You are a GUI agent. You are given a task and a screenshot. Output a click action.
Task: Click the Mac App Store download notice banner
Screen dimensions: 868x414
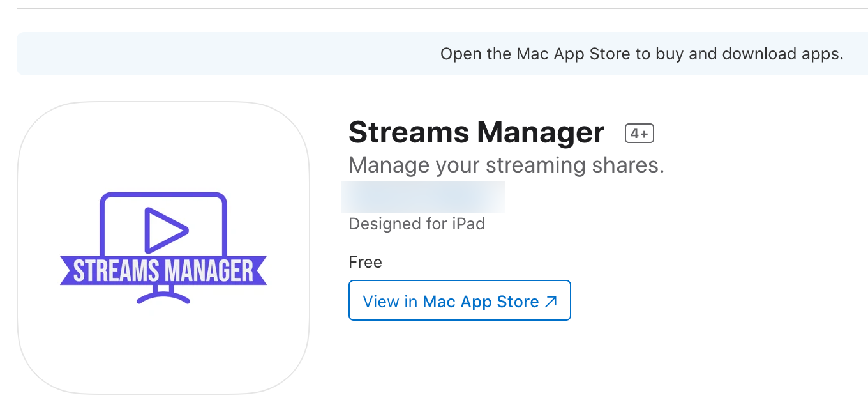pos(434,54)
